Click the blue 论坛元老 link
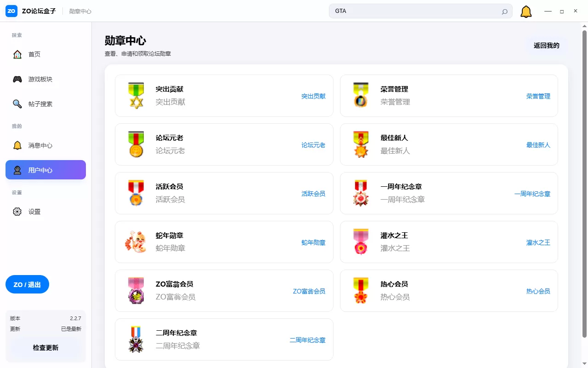This screenshot has height=368, width=588. tap(313, 145)
